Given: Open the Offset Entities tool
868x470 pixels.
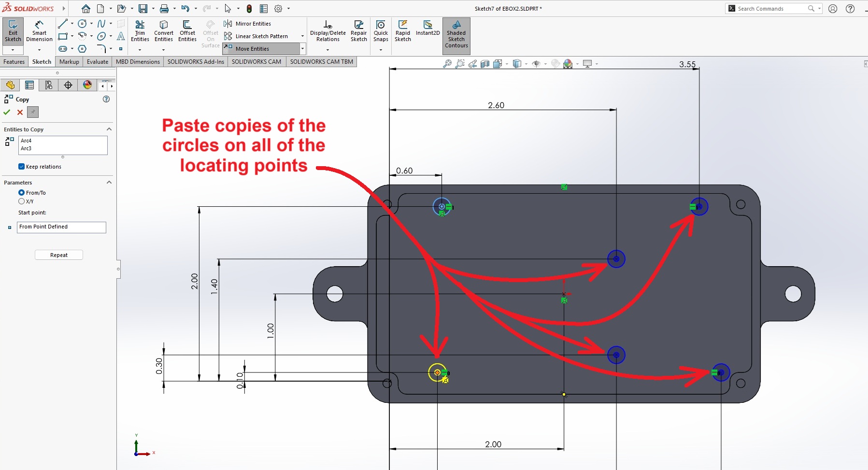Looking at the screenshot, I should (x=187, y=31).
